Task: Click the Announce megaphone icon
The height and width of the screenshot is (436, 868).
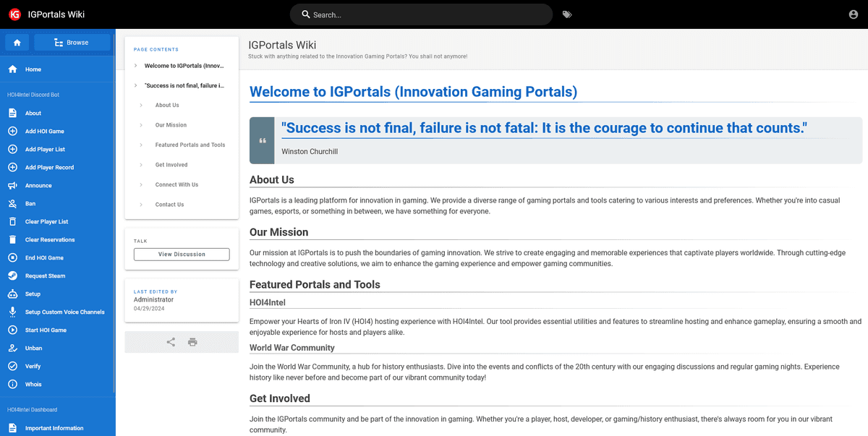Action: click(12, 185)
